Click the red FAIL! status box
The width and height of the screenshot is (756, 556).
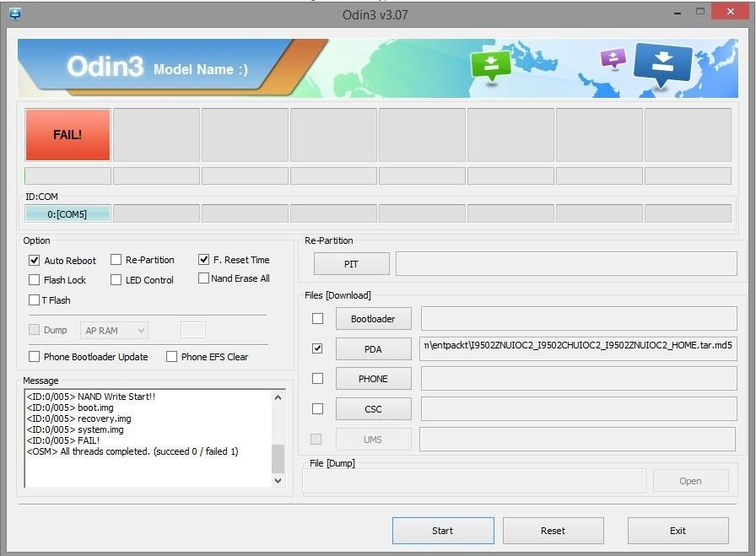[x=67, y=134]
